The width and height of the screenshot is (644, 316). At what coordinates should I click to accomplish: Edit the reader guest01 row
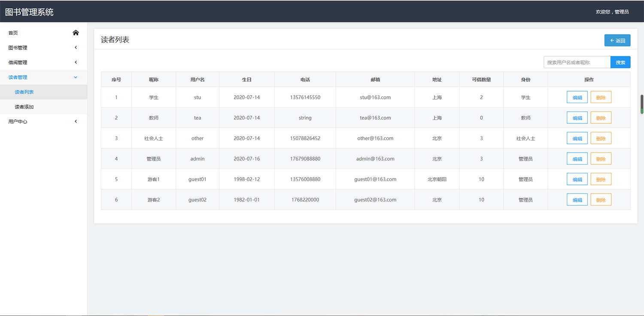[x=577, y=179]
